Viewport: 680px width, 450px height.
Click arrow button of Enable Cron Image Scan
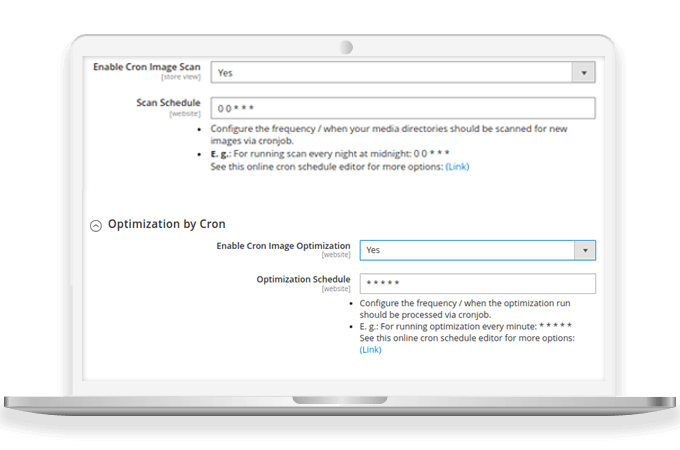[583, 72]
